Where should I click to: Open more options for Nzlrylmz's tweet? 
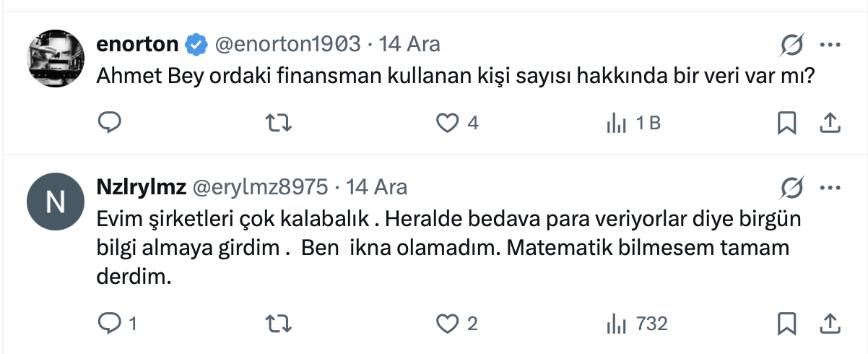pyautogui.click(x=830, y=189)
